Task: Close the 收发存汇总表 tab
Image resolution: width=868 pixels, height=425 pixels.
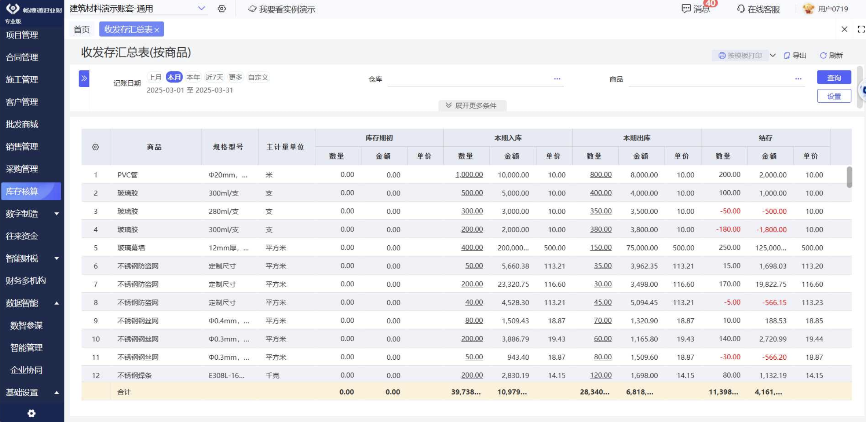Action: click(x=157, y=30)
